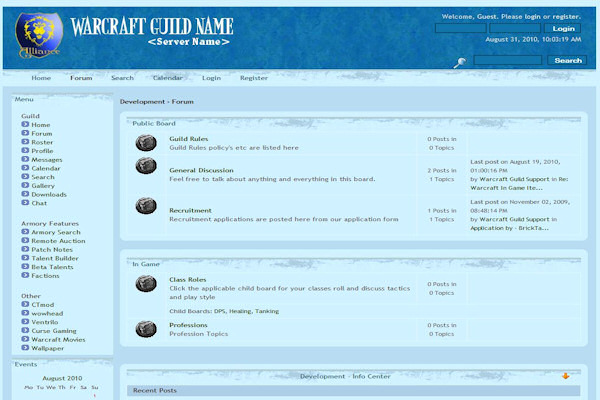This screenshot has height=400, width=600.
Task: Click arrow icon beside Armory Search
Action: pos(25,232)
